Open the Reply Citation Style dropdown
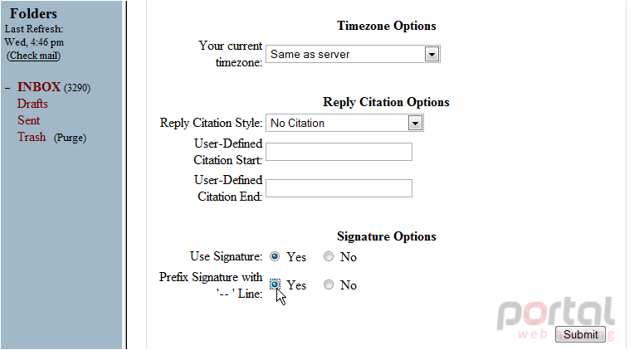This screenshot has width=644, height=350. [344, 123]
